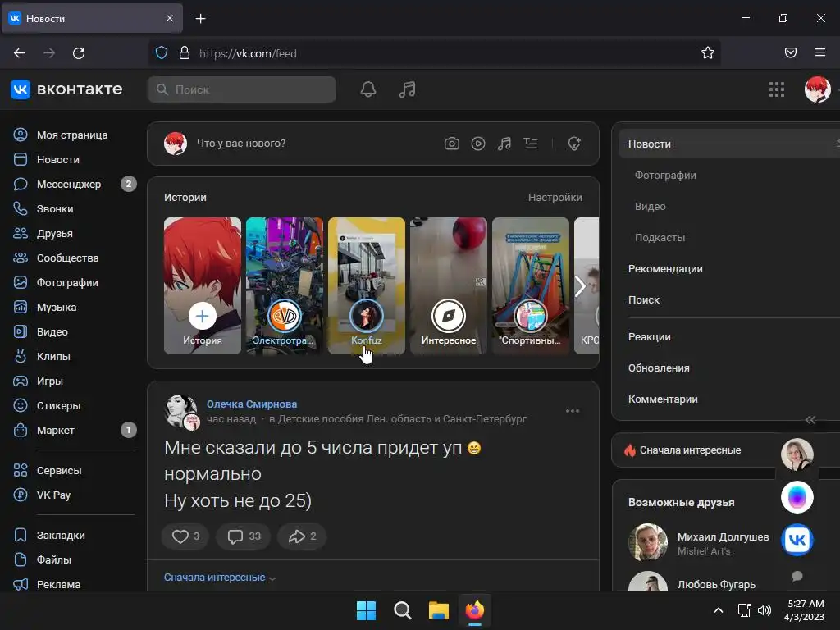Image resolution: width=840 pixels, height=630 pixels.
Task: Collapse the right panel with double chevron
Action: pos(810,420)
